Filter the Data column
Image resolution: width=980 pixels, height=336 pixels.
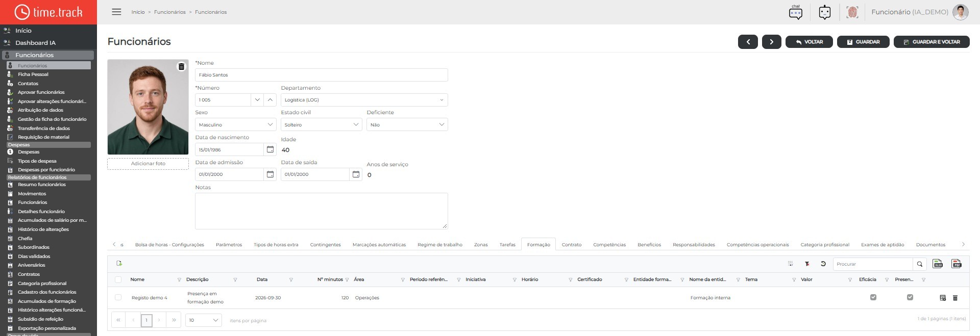(291, 280)
